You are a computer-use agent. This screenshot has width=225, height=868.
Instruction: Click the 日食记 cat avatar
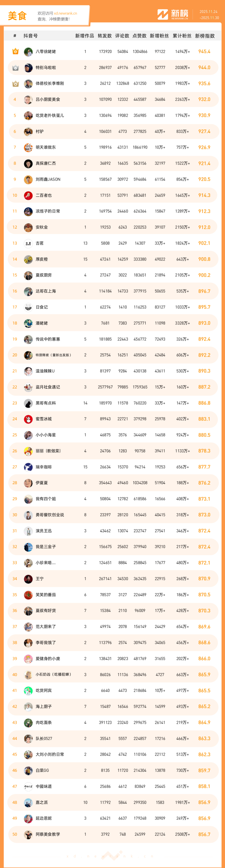click(x=28, y=307)
